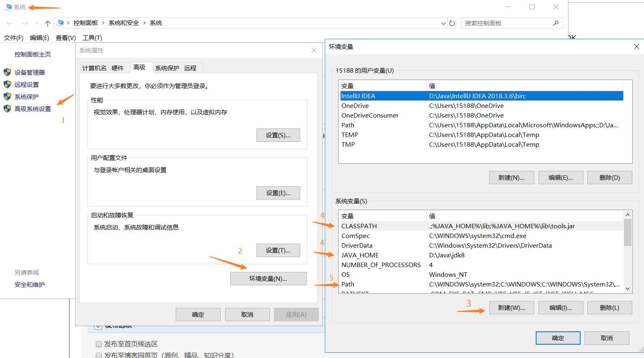Select the IntelliJ IDEA user variable row
This screenshot has height=358, width=644.
[482, 96]
